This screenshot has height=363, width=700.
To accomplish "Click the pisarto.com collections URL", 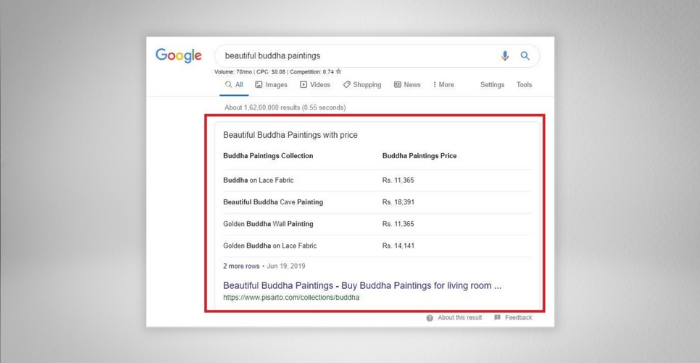I will tap(291, 297).
